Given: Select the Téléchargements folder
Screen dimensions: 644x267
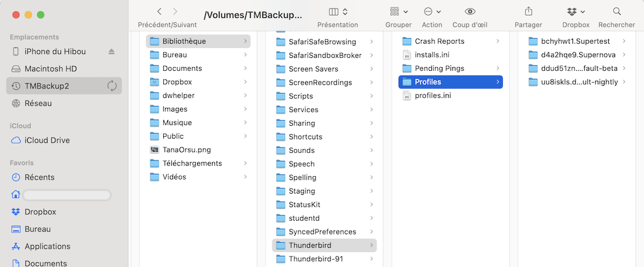Looking at the screenshot, I should 192,163.
